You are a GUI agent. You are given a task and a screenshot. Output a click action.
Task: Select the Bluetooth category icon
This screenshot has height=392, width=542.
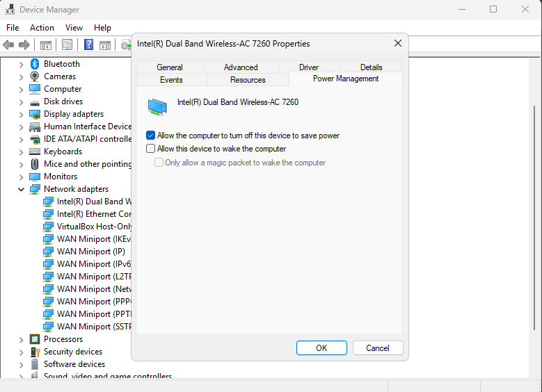35,64
